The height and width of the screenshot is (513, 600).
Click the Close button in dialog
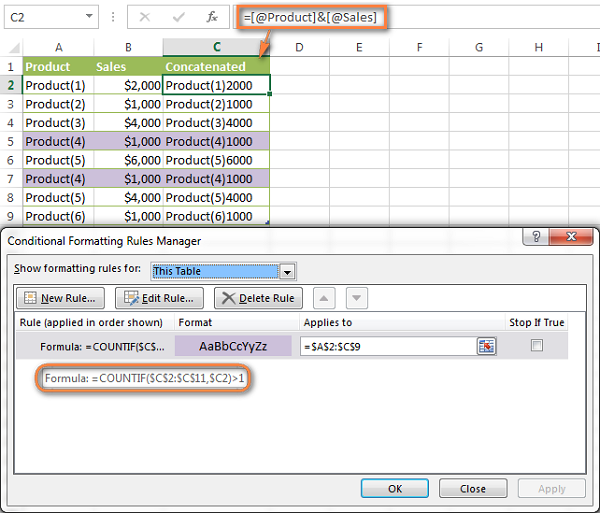coord(473,489)
